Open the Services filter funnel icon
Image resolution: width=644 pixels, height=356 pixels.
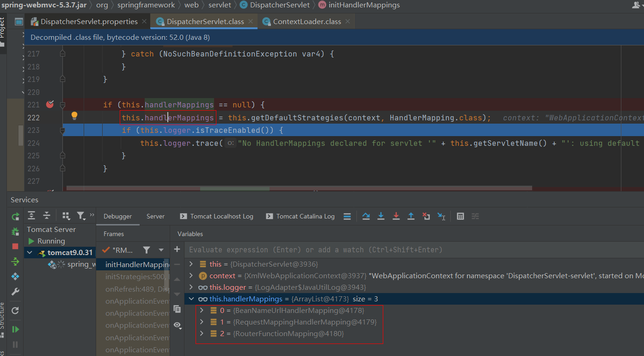(x=81, y=216)
